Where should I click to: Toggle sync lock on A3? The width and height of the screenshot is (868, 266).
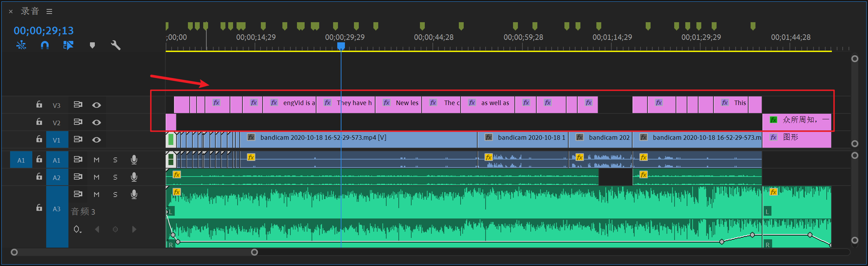(78, 194)
